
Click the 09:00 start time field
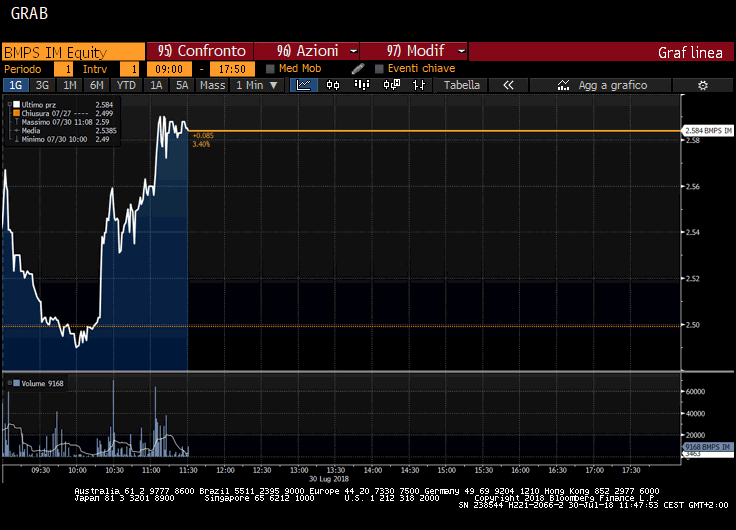click(x=170, y=69)
